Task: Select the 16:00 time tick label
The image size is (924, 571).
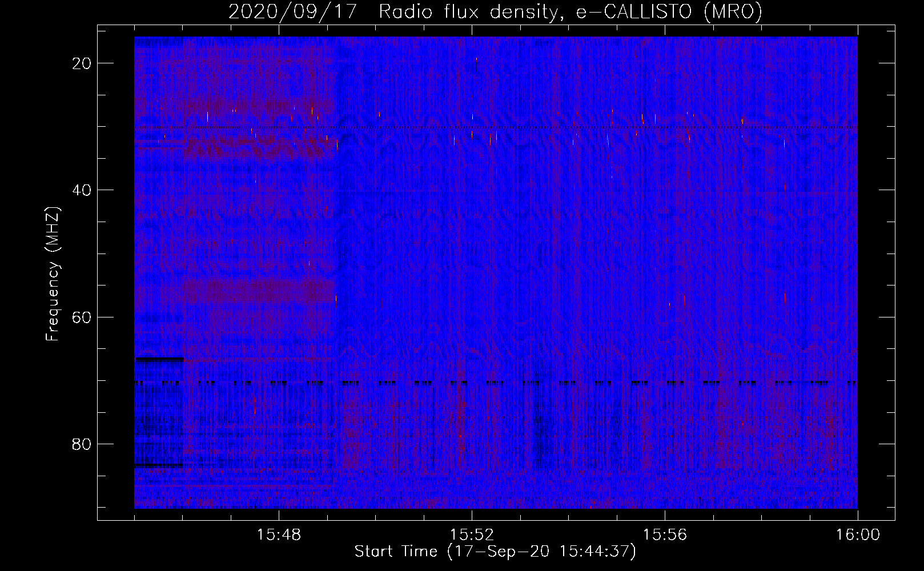Action: point(858,535)
